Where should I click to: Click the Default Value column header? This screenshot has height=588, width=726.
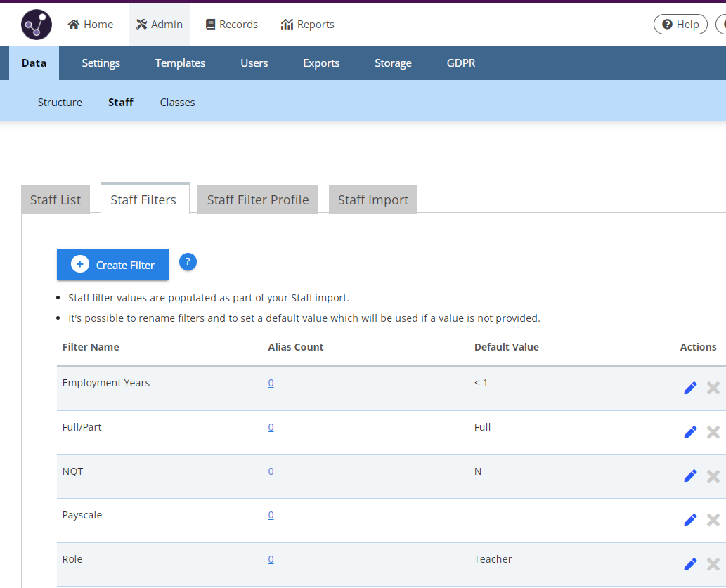507,347
